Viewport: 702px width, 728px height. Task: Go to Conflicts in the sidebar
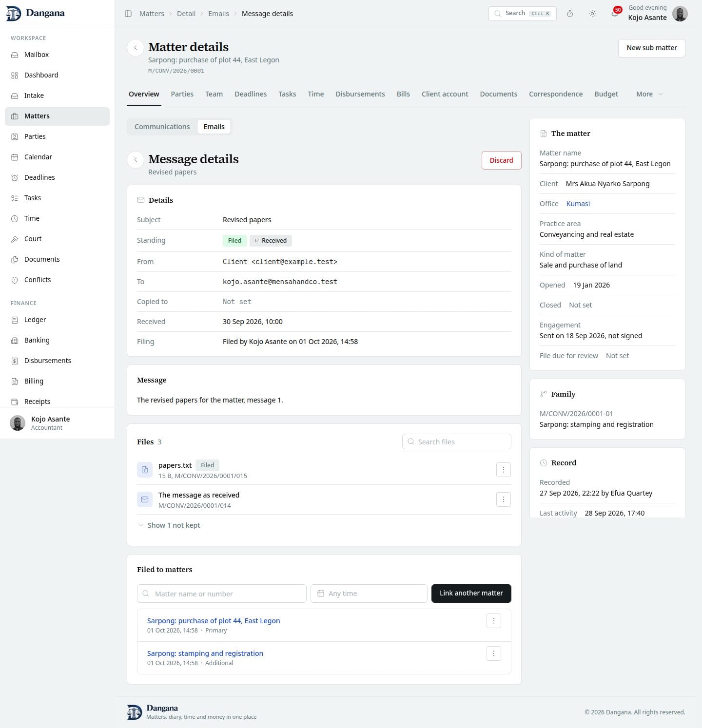pyautogui.click(x=57, y=280)
